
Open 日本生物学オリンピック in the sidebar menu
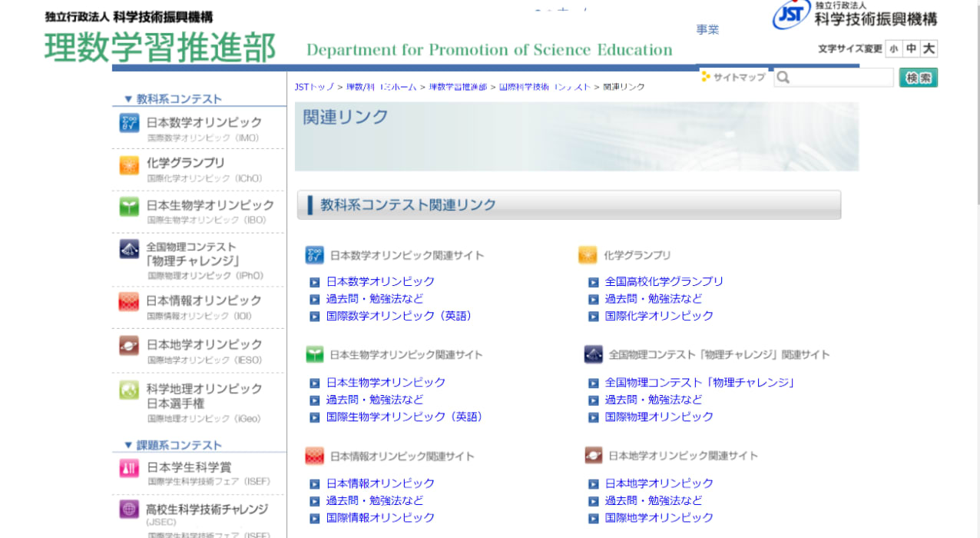[210, 205]
